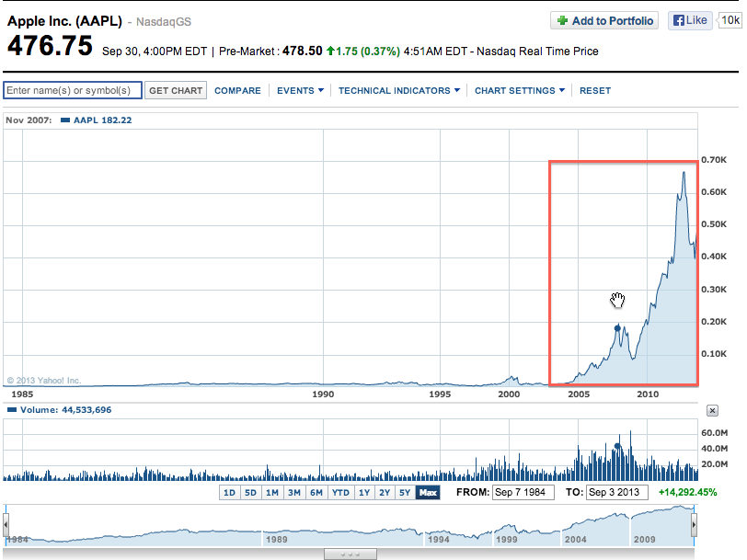This screenshot has height=560, width=747.
Task: Select the 1D time range
Action: (230, 493)
